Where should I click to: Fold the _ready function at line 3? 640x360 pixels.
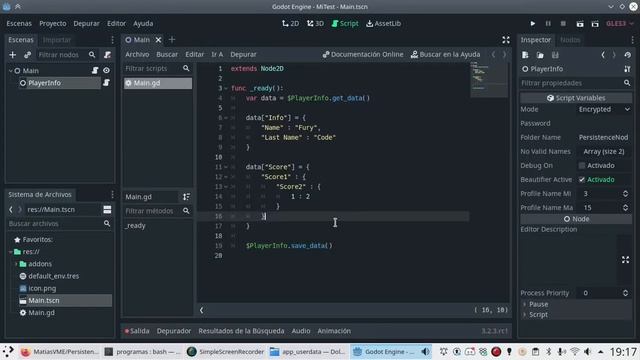[x=226, y=88]
